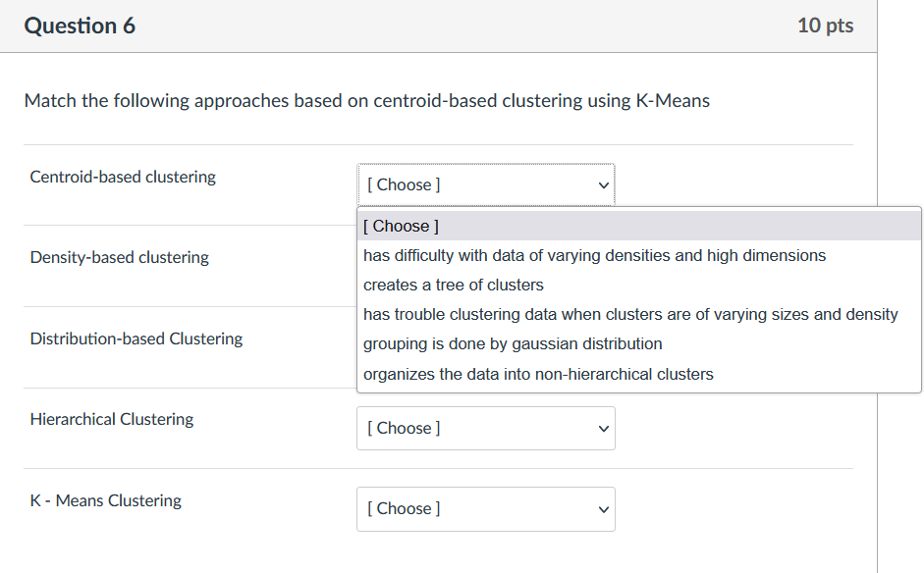Click the 'Question 6' header
924x573 pixels.
(81, 26)
